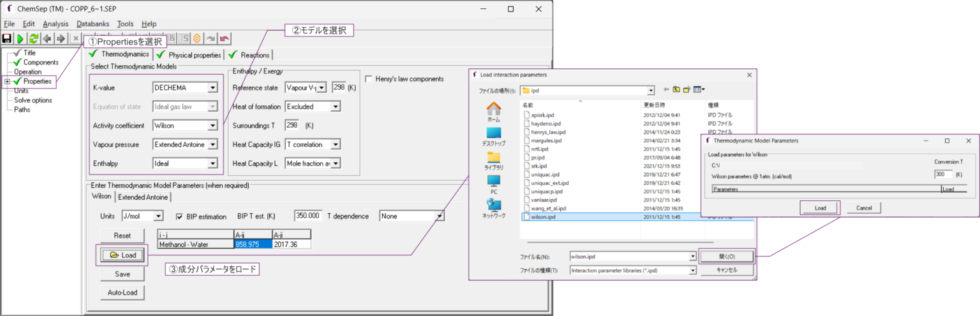Select the file uniquac.ipd in the list
Image resolution: width=980 pixels, height=316 pixels.
click(x=545, y=174)
